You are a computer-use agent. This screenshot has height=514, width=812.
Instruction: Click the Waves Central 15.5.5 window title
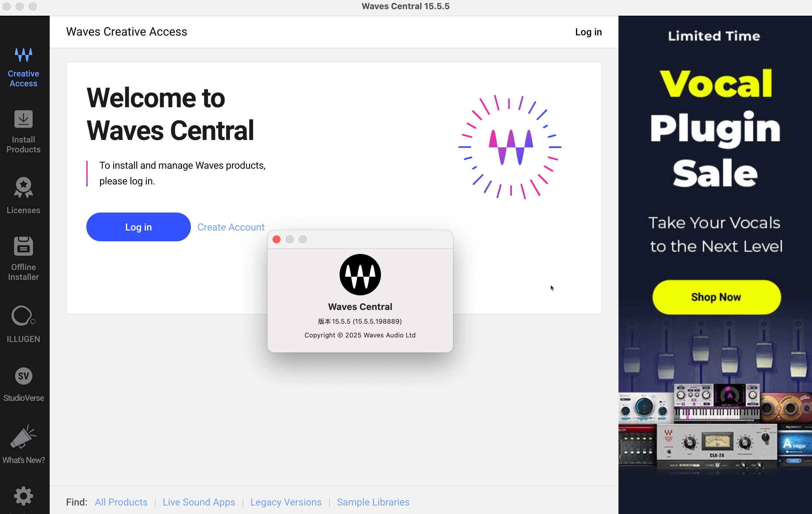406,6
